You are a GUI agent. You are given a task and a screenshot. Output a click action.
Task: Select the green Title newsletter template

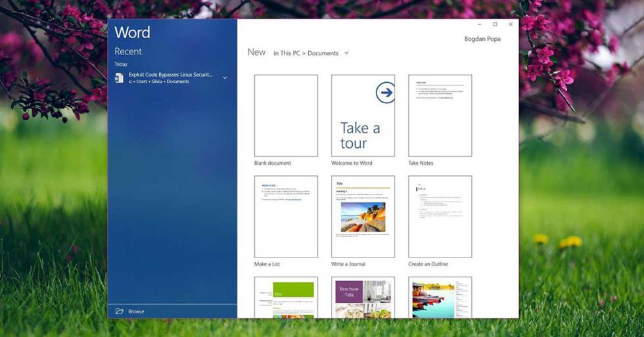[286, 297]
